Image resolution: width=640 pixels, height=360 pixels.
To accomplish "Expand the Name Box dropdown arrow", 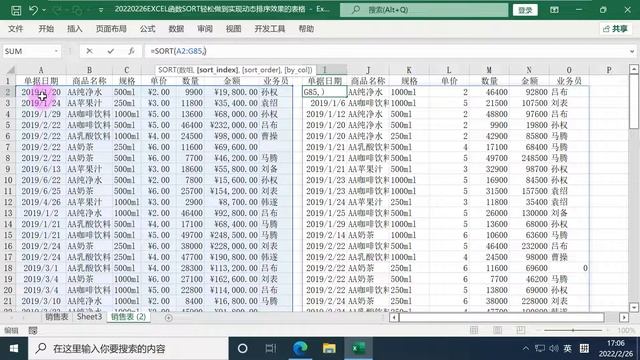I will 56,51.
